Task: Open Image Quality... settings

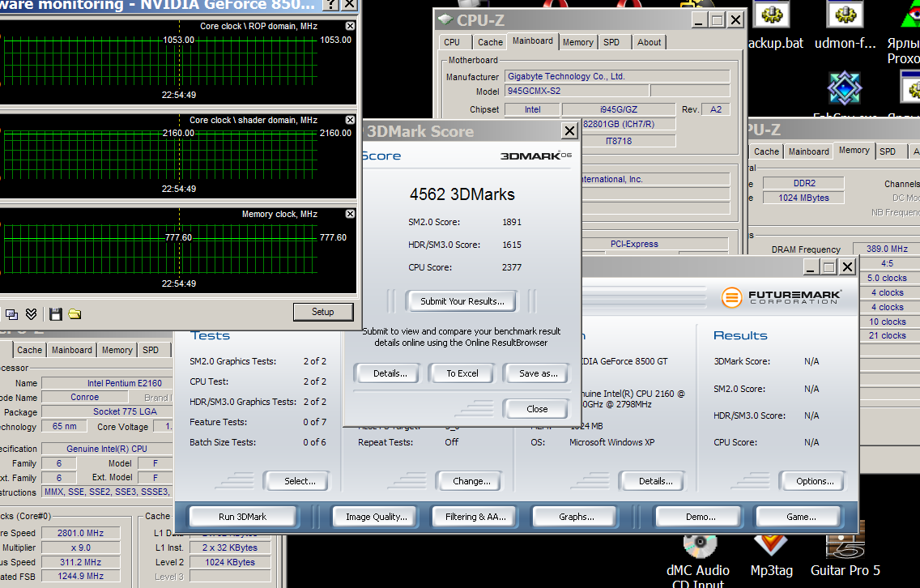Action: coord(376,517)
